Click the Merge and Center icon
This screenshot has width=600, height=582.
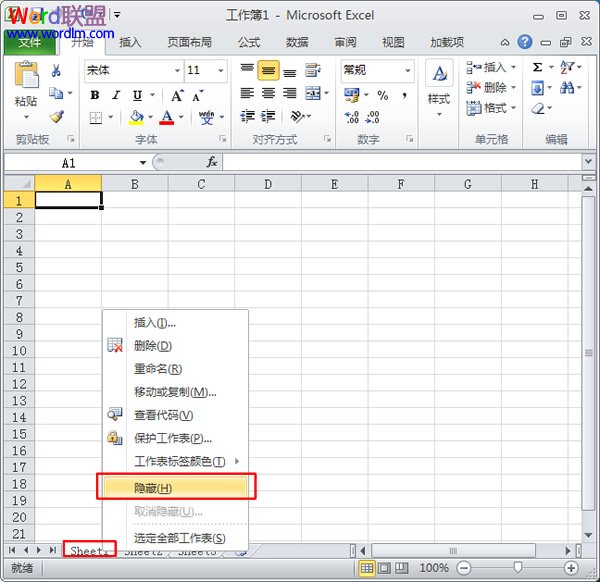pos(313,94)
